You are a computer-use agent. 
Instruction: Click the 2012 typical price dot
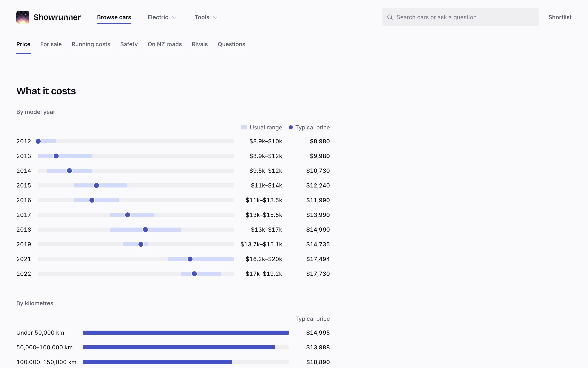pos(38,141)
